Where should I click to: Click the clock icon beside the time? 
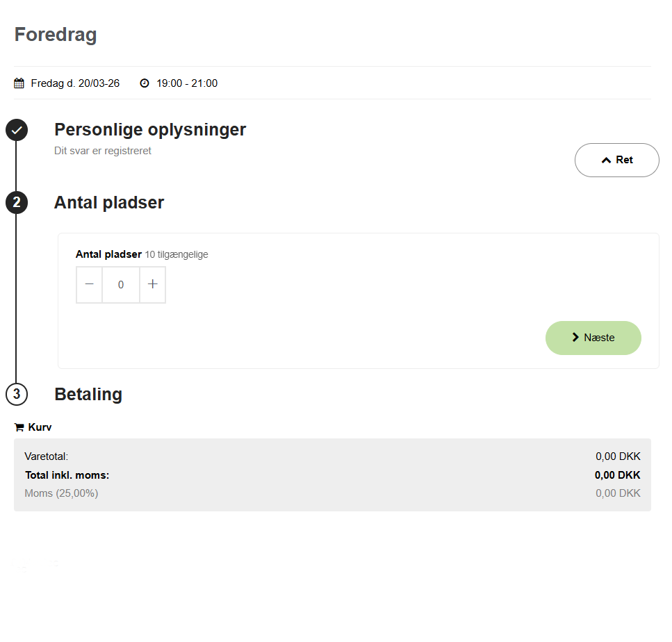pyautogui.click(x=145, y=83)
